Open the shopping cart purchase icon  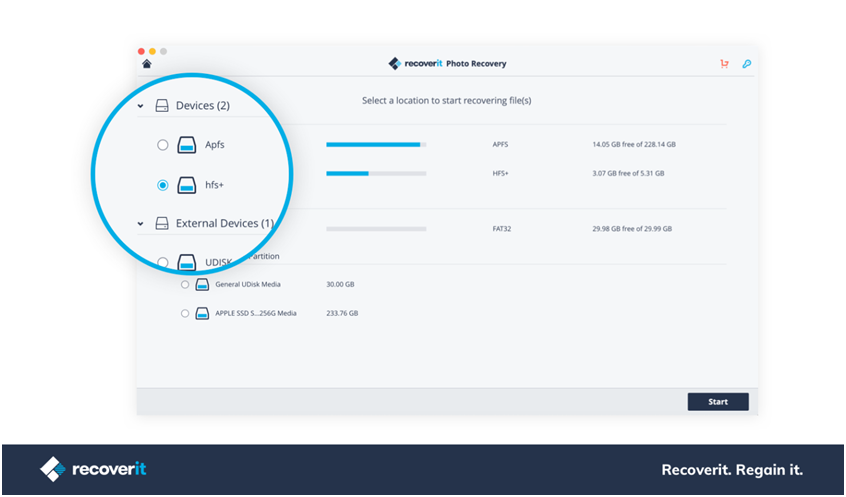click(724, 64)
